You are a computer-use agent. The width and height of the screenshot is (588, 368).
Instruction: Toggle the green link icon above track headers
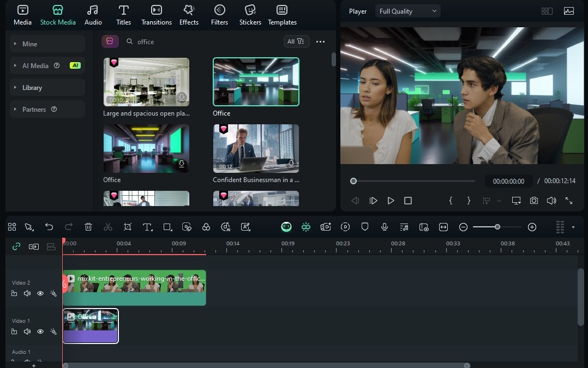(16, 246)
